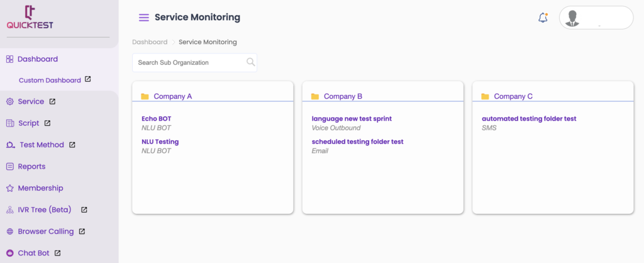Click the Echo BOT service link
644x263 pixels.
point(156,118)
